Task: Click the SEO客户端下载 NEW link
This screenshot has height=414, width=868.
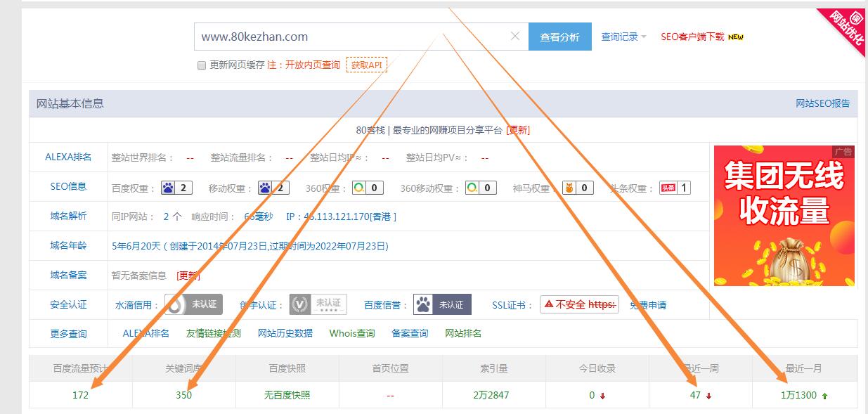Action: [x=692, y=35]
